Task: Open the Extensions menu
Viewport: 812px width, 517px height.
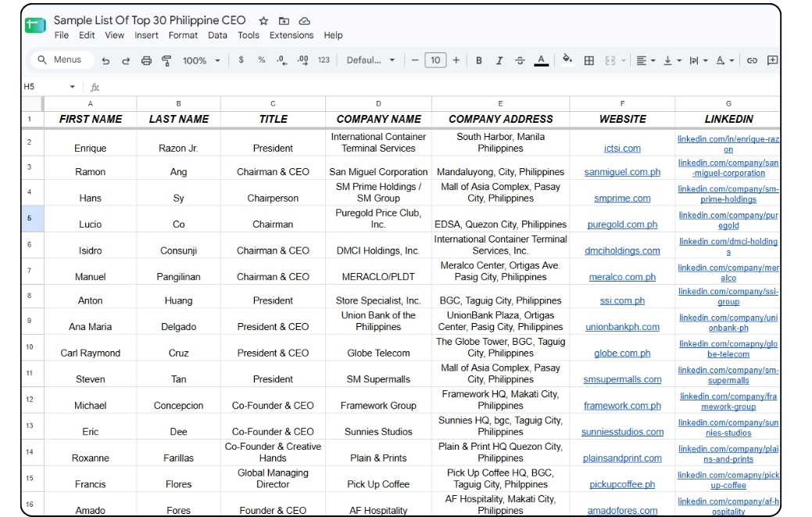Action: pyautogui.click(x=292, y=35)
